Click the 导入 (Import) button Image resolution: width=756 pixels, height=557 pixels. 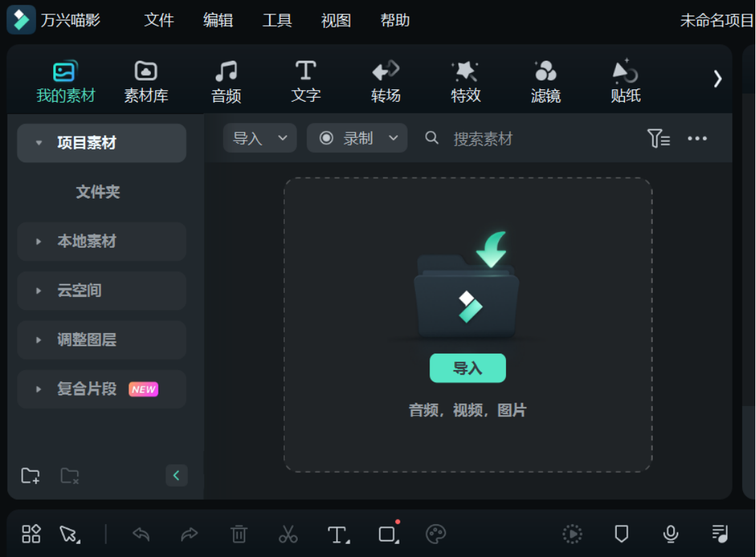(x=467, y=368)
